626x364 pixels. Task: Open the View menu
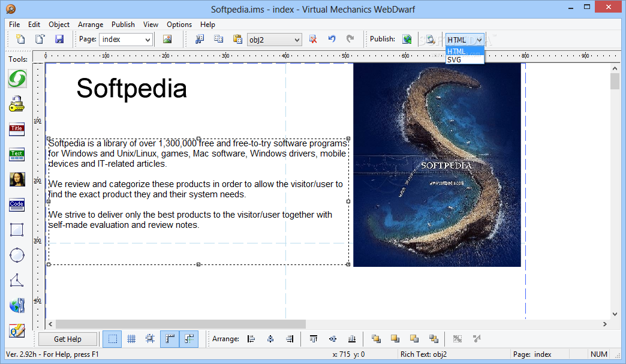click(151, 25)
